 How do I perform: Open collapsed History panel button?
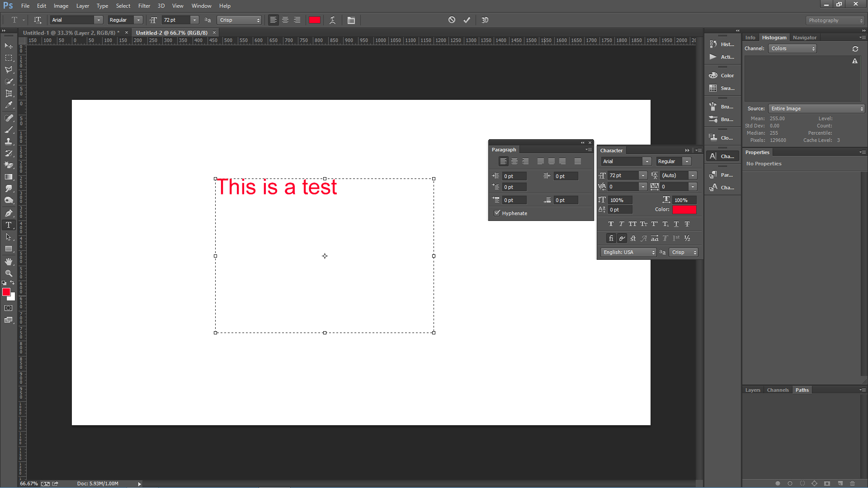(x=722, y=44)
